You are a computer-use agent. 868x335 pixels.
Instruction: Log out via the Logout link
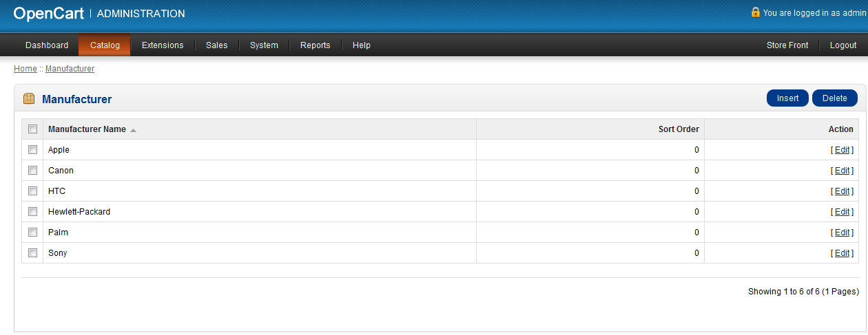[x=843, y=45]
